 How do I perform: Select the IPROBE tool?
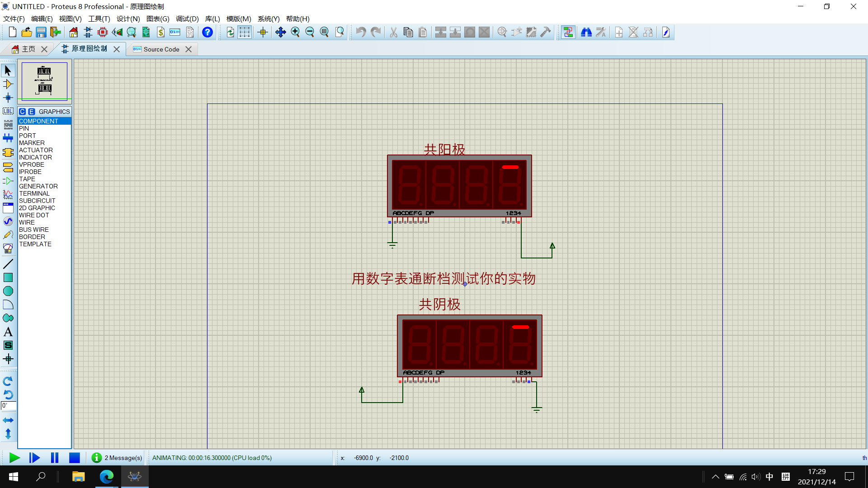30,172
